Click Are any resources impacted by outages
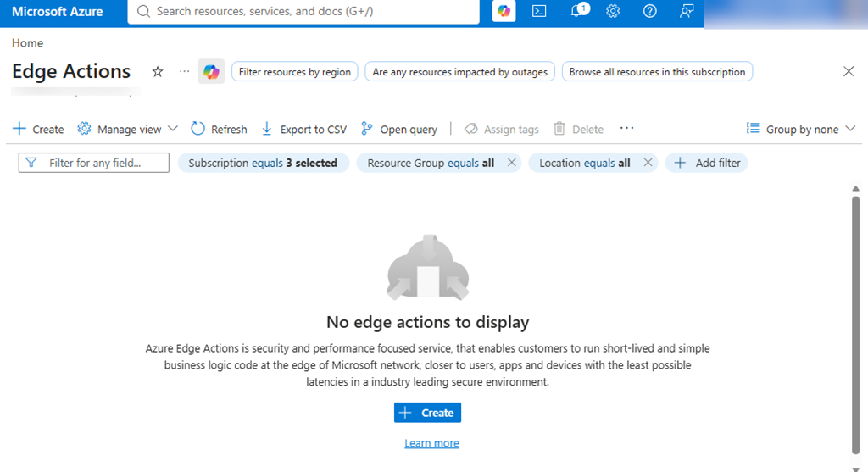This screenshot has height=472, width=868. click(x=459, y=71)
